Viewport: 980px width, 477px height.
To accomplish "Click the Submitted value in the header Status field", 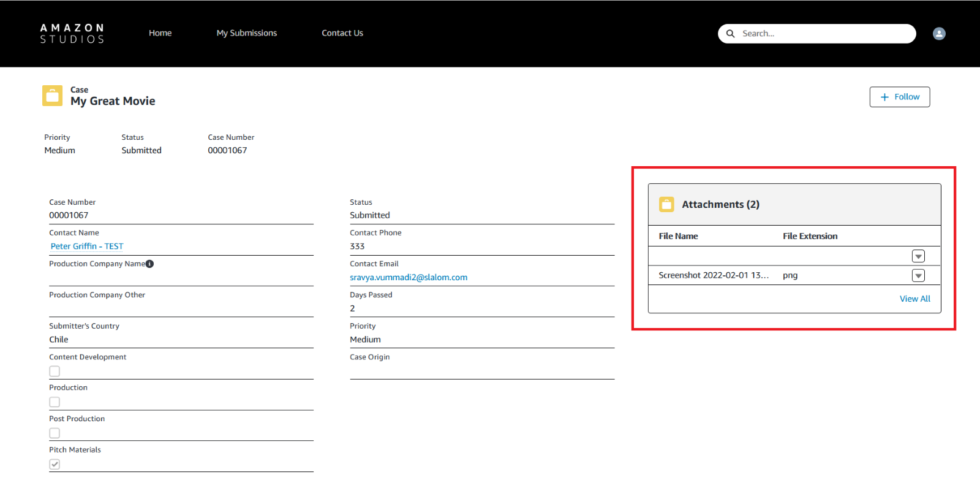I will click(141, 150).
